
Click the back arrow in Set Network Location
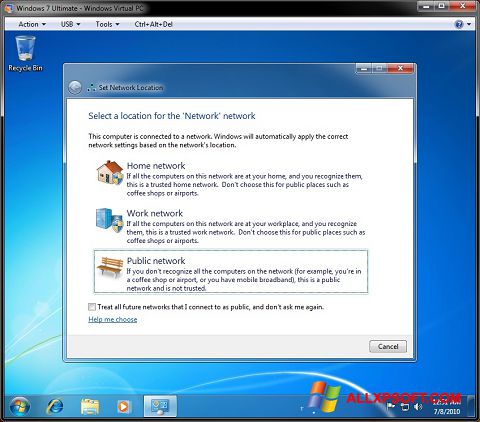click(75, 88)
